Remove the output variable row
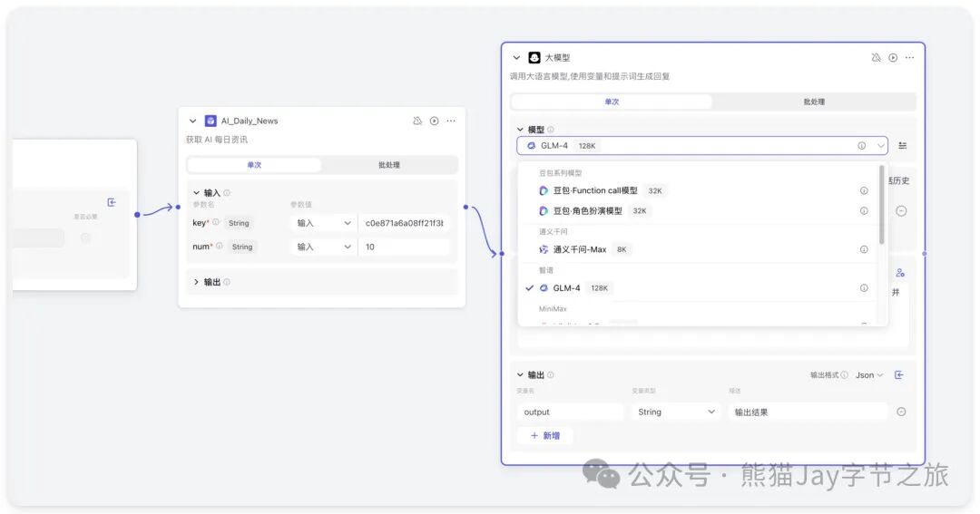 click(x=901, y=412)
